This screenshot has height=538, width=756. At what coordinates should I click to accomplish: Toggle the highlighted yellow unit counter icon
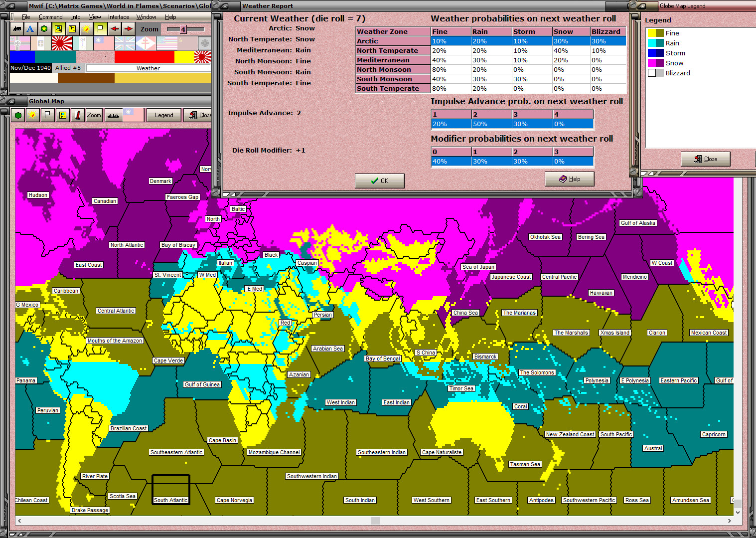tap(58, 29)
